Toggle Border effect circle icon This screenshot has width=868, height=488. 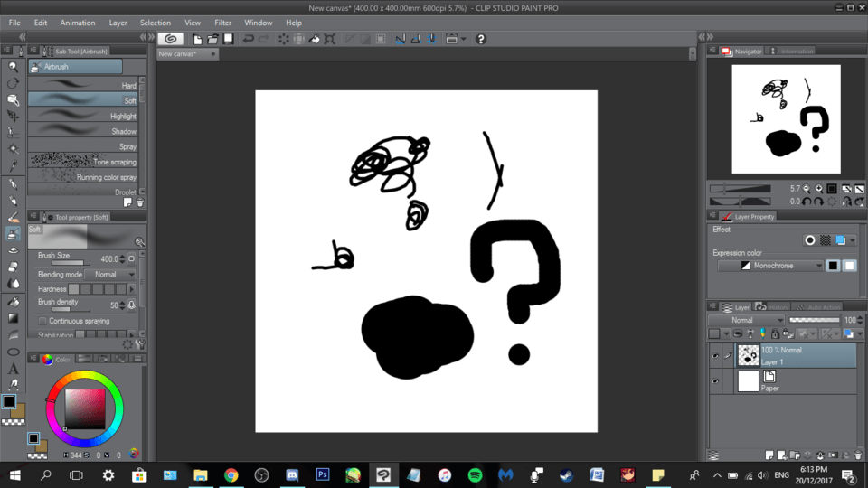810,240
